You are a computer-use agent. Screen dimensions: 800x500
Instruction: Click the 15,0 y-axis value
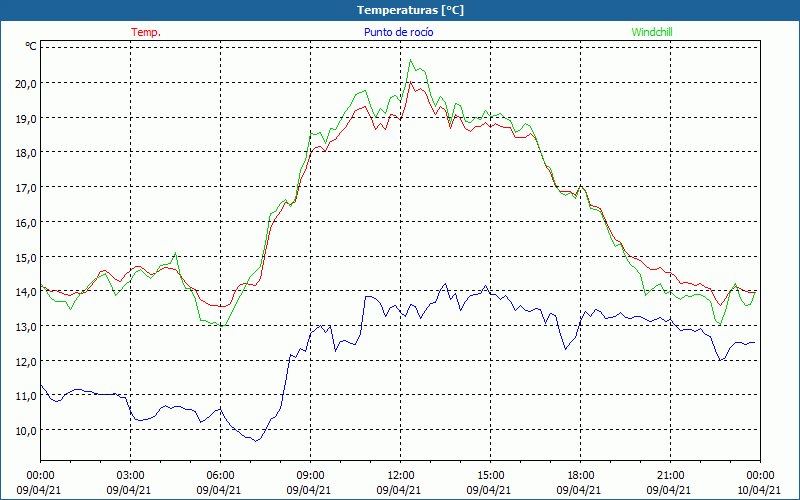coord(26,257)
